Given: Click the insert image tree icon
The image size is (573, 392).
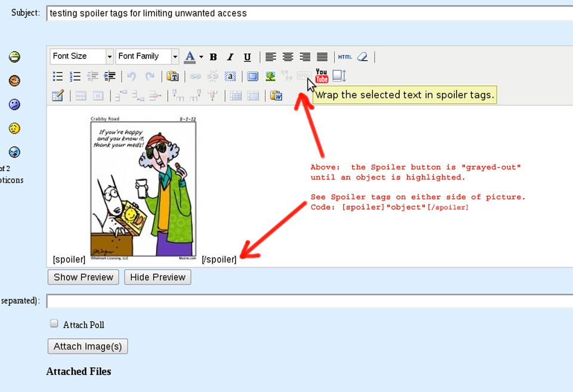Looking at the screenshot, I should tap(270, 76).
